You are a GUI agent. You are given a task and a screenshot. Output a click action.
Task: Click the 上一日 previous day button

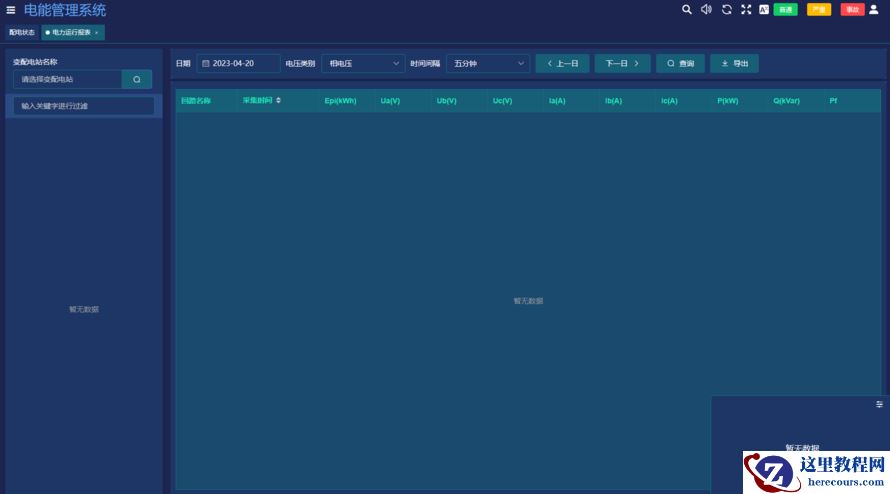562,64
